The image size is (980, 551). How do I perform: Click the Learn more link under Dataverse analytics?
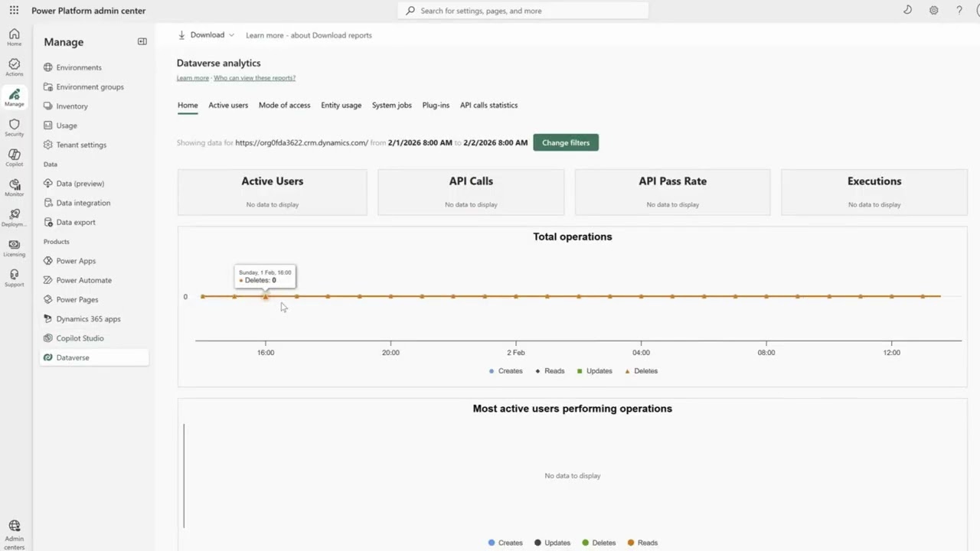[x=192, y=78]
